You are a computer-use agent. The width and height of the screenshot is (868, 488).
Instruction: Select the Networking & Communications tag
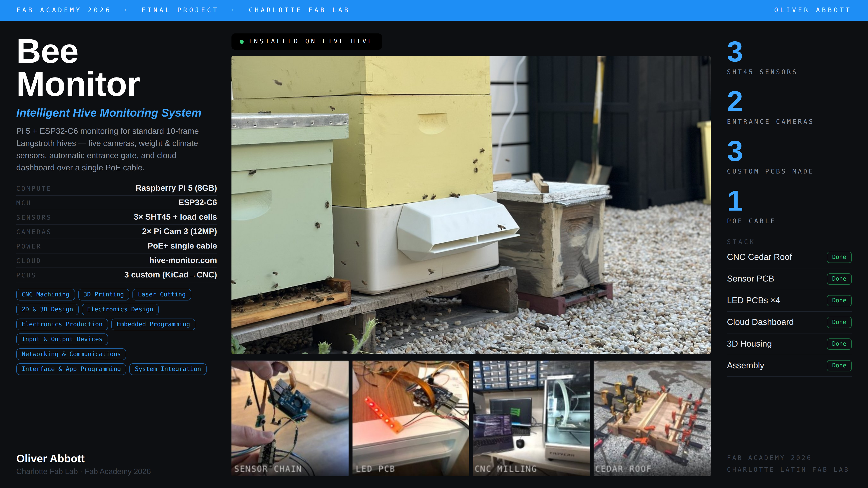(71, 354)
